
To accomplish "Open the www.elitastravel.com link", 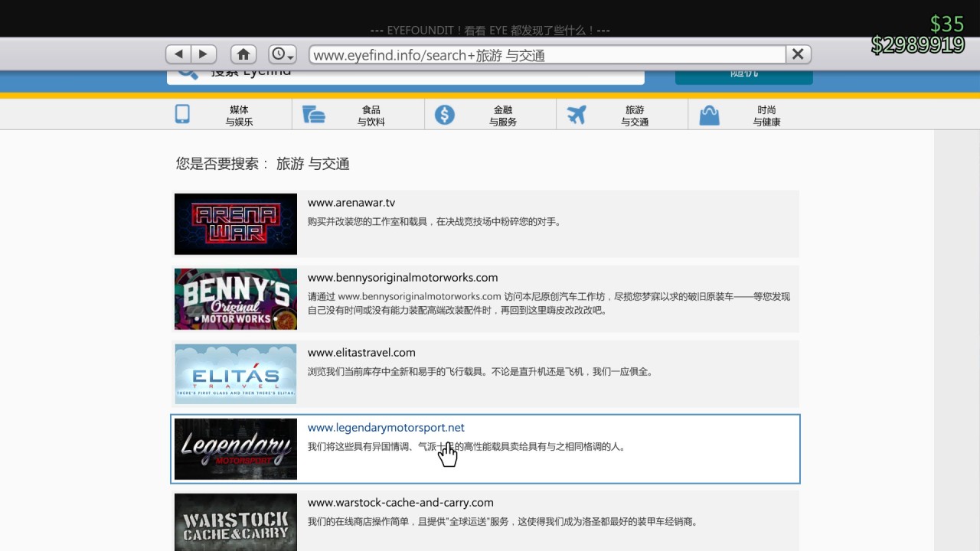I will coord(361,353).
